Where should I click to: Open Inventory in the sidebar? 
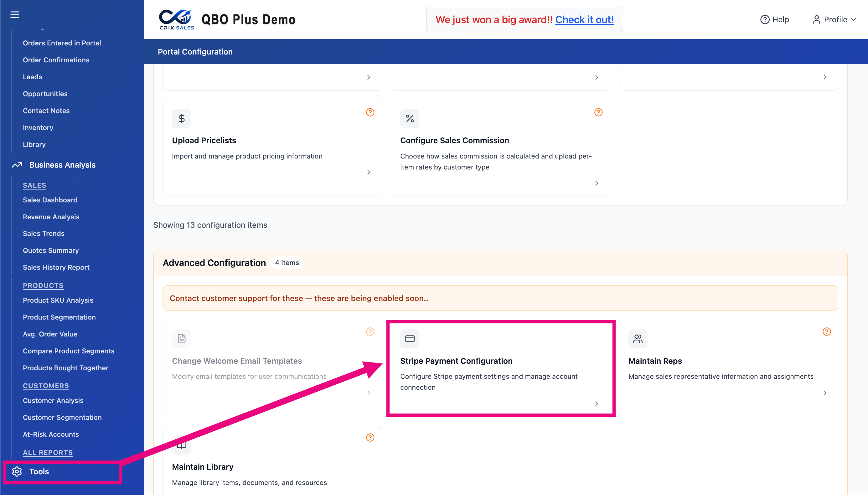(38, 128)
